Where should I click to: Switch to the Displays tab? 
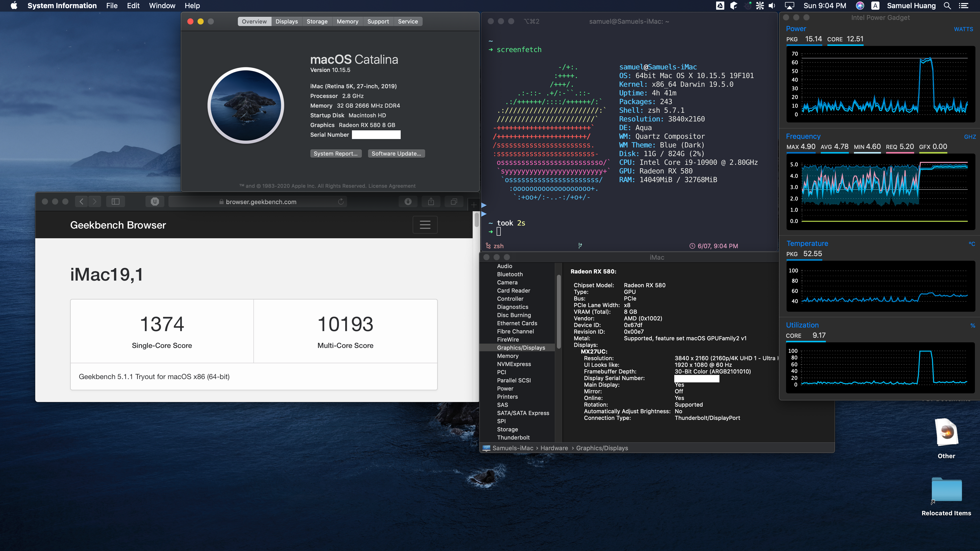click(x=286, y=22)
